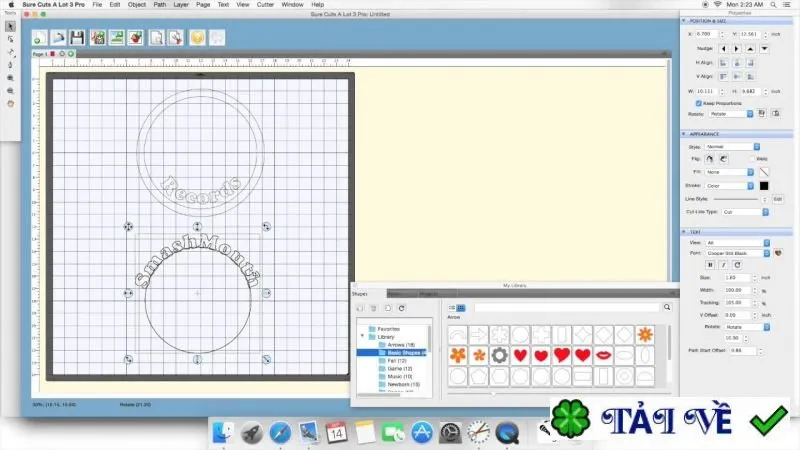Click the gear shape in library
Viewport: 800px width, 450px height.
click(x=499, y=355)
